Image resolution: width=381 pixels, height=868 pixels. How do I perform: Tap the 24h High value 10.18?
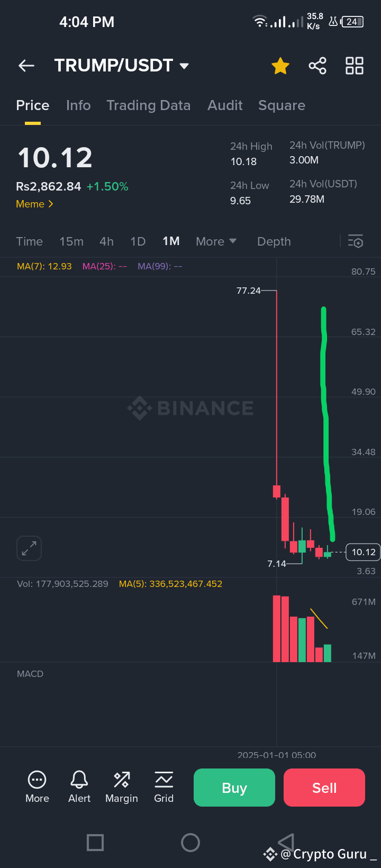click(243, 161)
